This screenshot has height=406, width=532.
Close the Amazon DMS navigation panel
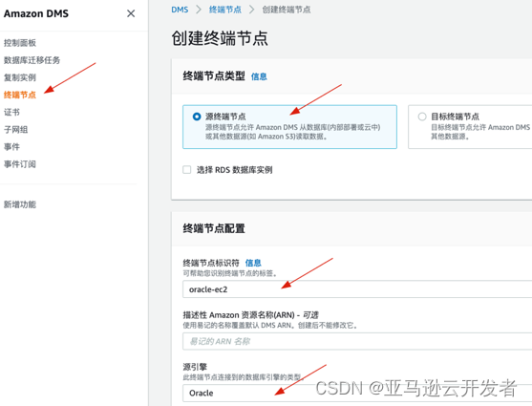point(131,13)
